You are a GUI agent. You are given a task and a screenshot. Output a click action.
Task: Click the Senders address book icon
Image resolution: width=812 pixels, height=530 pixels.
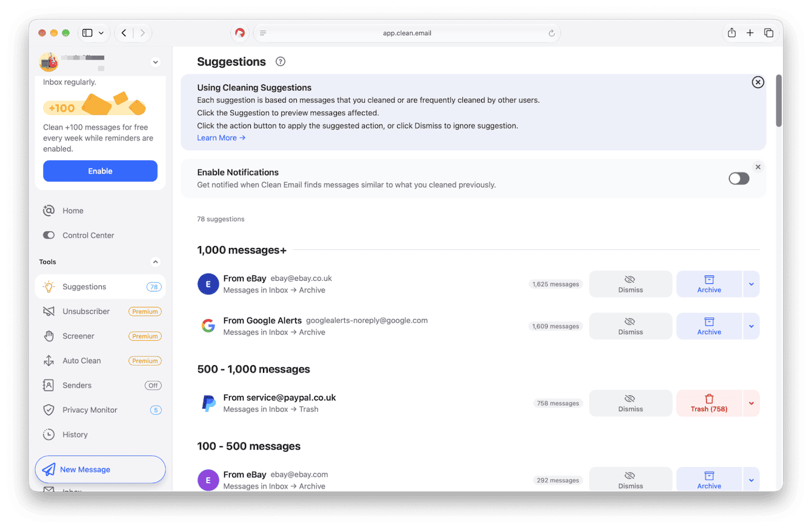[49, 385]
